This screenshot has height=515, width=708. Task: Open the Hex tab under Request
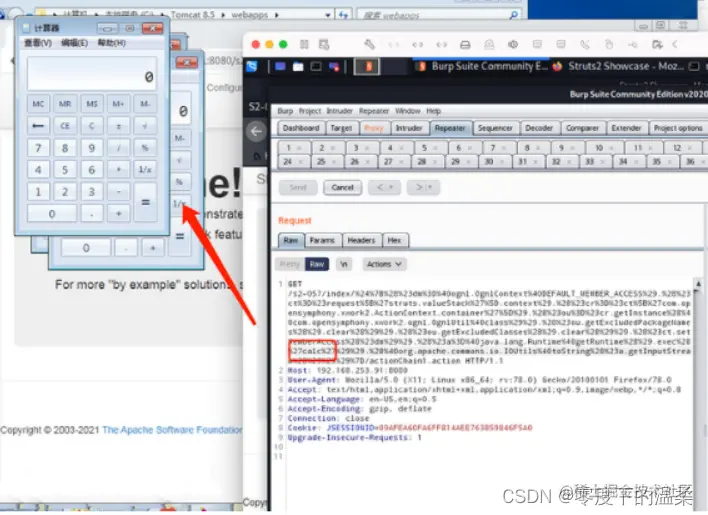(394, 241)
